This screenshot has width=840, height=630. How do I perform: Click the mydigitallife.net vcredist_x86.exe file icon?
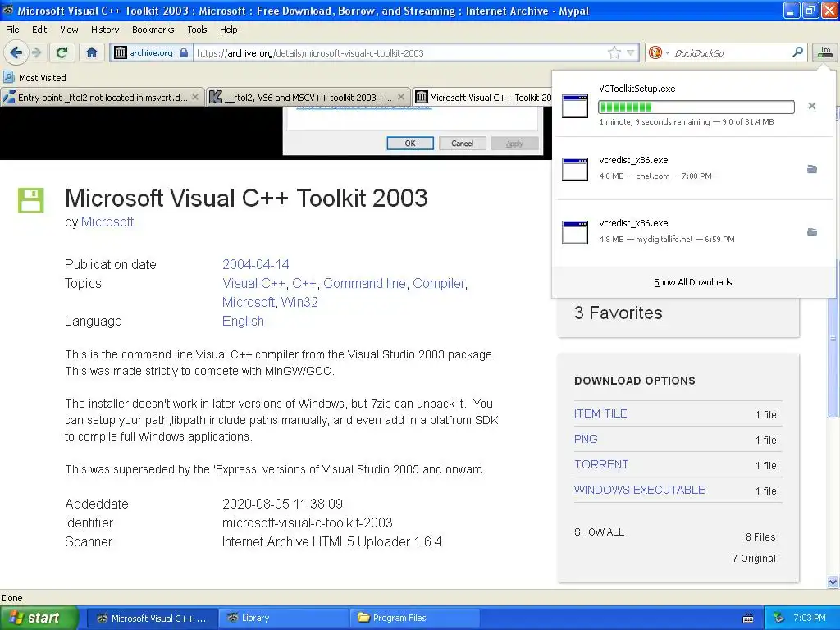(575, 232)
